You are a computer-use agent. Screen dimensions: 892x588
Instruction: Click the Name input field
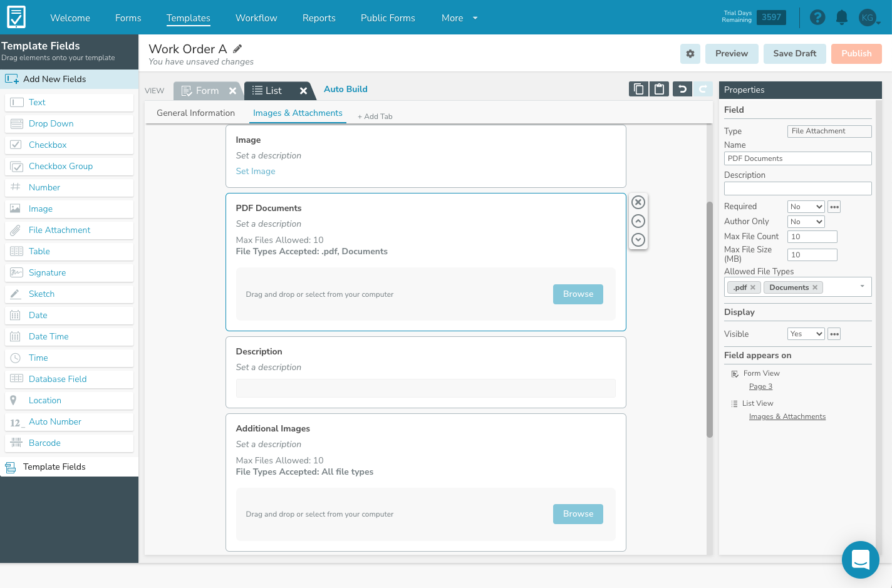click(797, 158)
